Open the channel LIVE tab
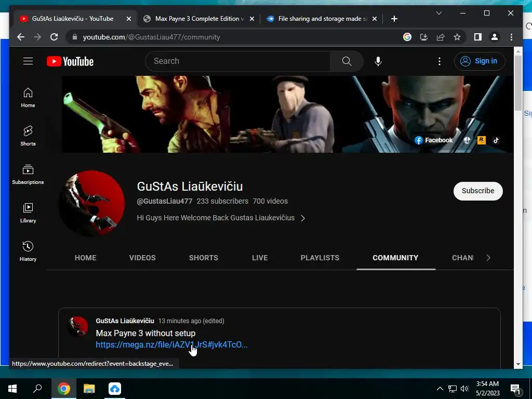The width and height of the screenshot is (532, 399). (x=260, y=258)
